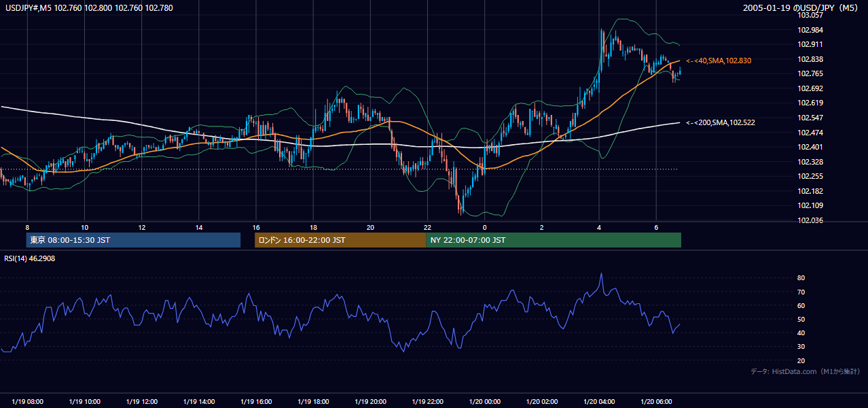Click hour label 6 under price chart

pos(656,227)
